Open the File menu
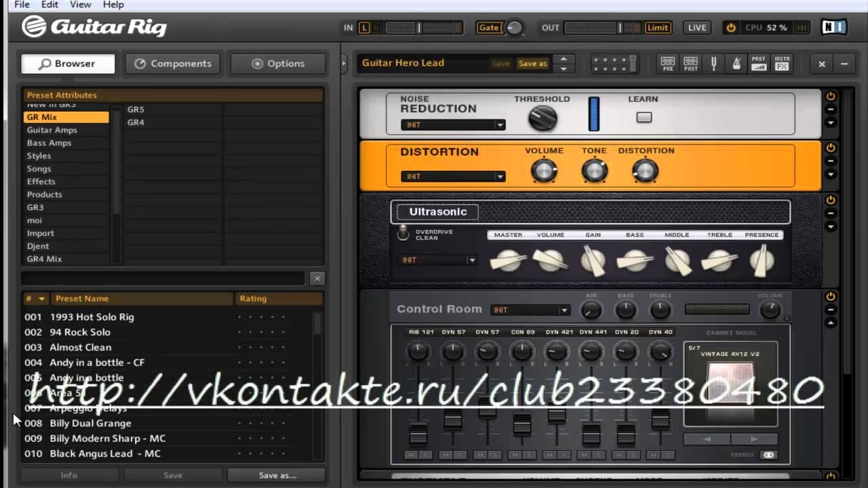Viewport: 868px width, 488px height. click(x=21, y=5)
